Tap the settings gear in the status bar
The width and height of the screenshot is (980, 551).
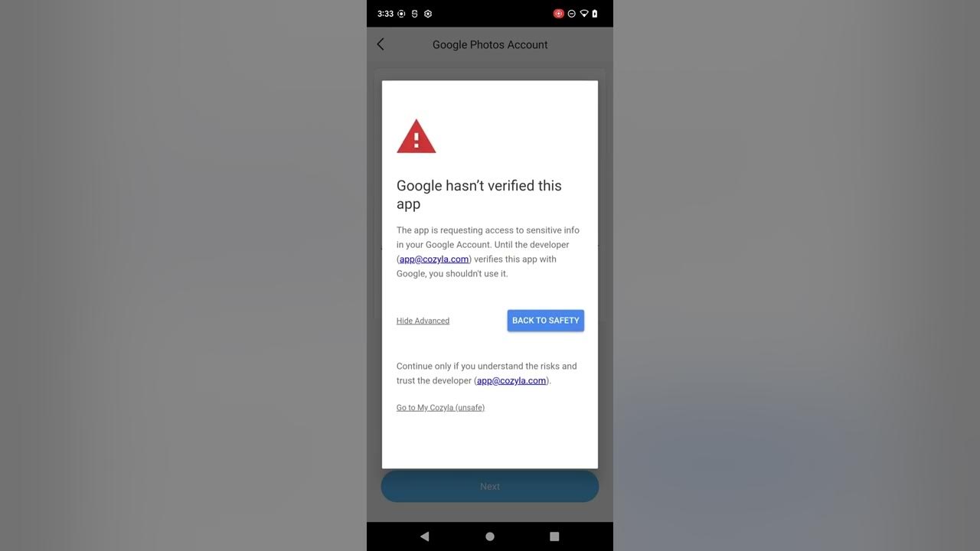(428, 14)
